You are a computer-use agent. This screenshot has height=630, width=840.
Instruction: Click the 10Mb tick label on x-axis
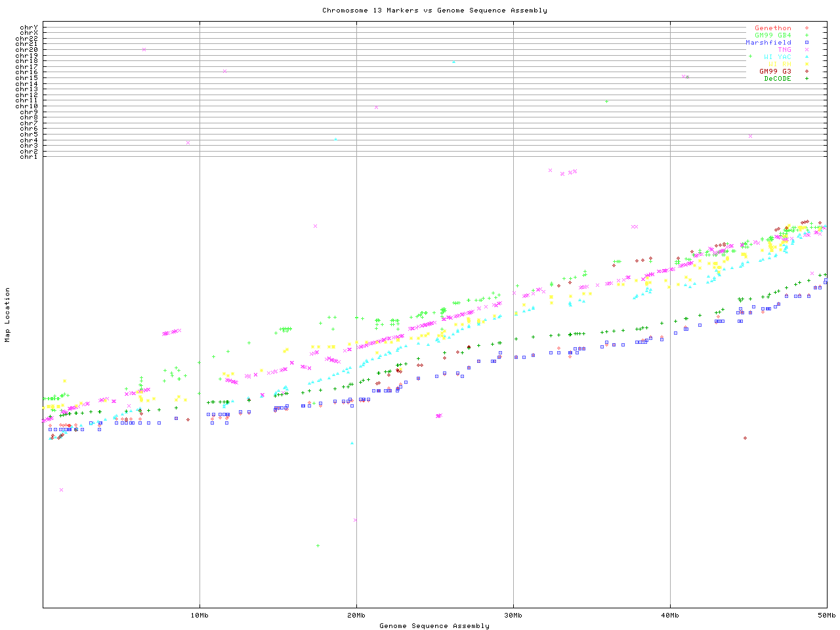point(199,616)
